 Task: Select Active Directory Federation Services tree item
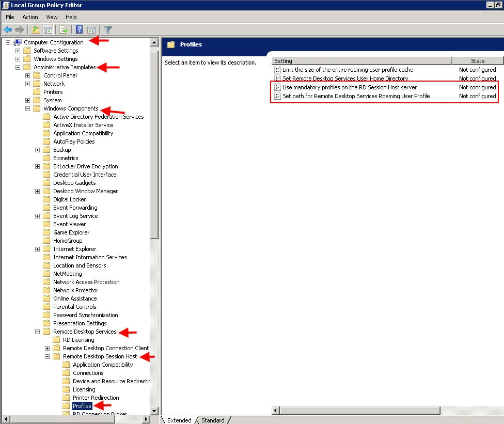click(98, 117)
